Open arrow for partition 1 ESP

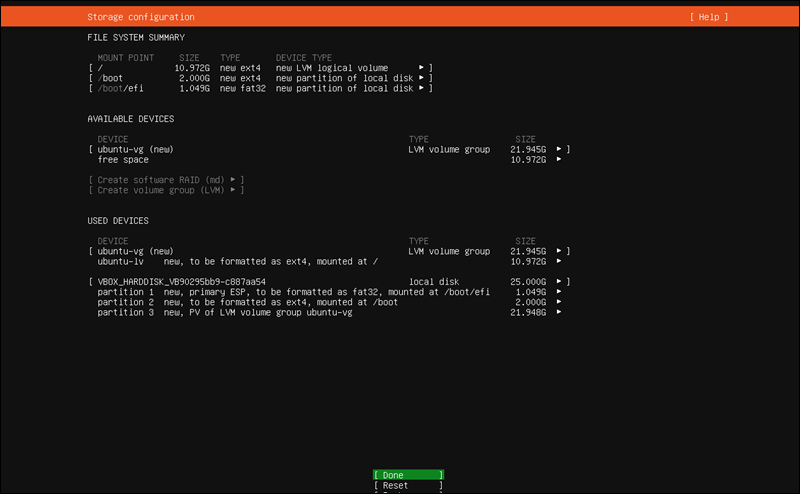(559, 292)
